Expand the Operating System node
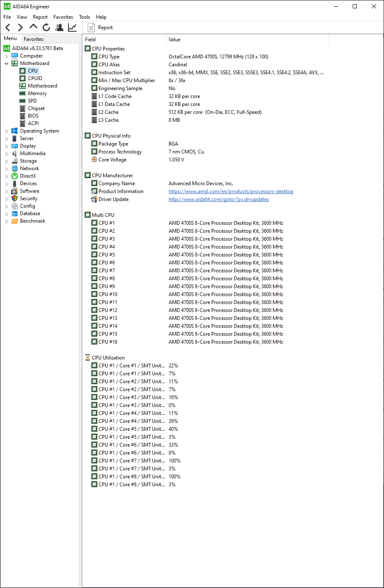 coord(6,131)
